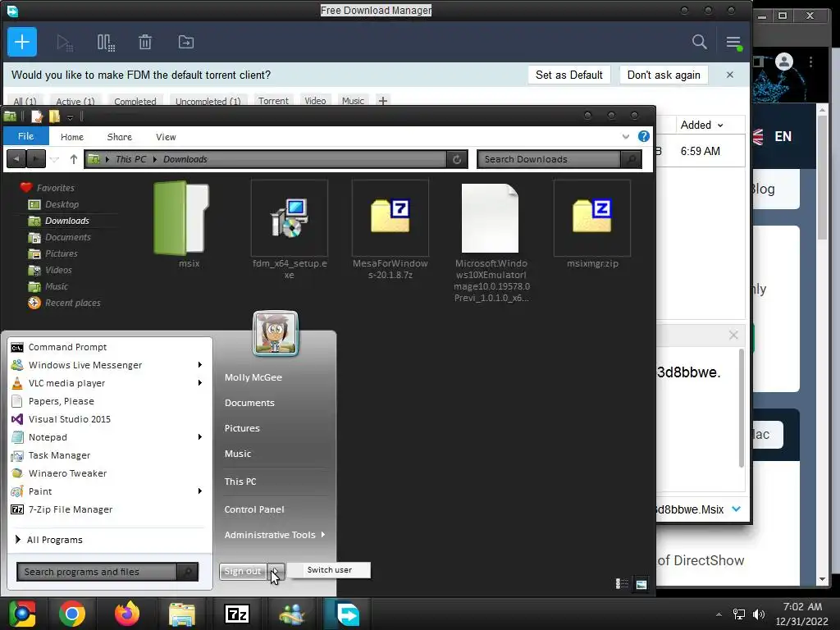The height and width of the screenshot is (630, 840).
Task: Open Command Prompt from Start menu
Action: click(x=67, y=347)
